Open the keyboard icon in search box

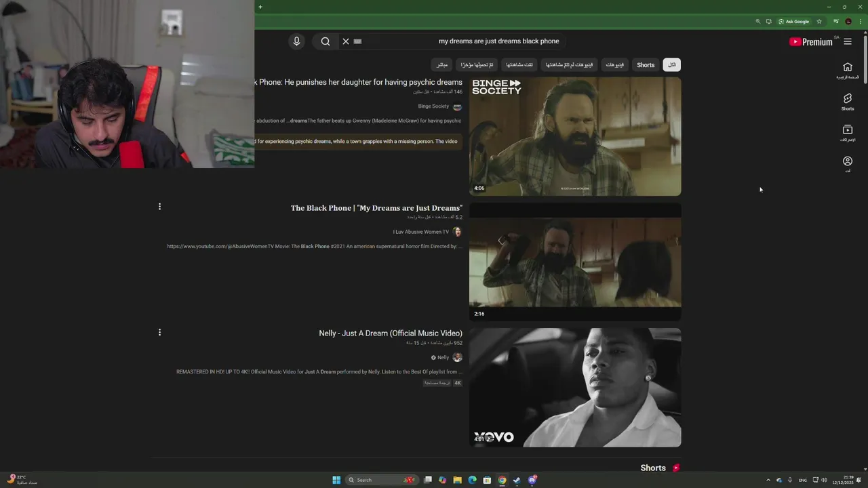(x=357, y=41)
